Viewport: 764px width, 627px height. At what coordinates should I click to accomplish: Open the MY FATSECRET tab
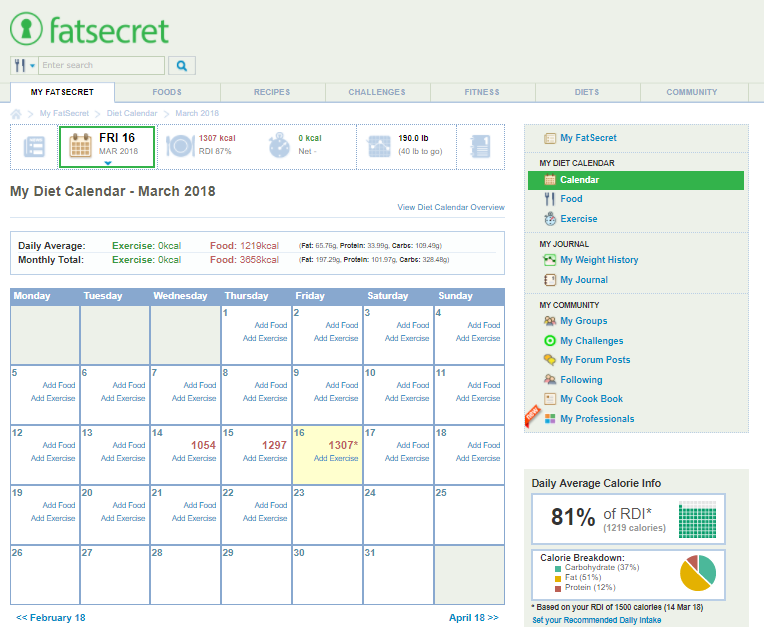[62, 92]
